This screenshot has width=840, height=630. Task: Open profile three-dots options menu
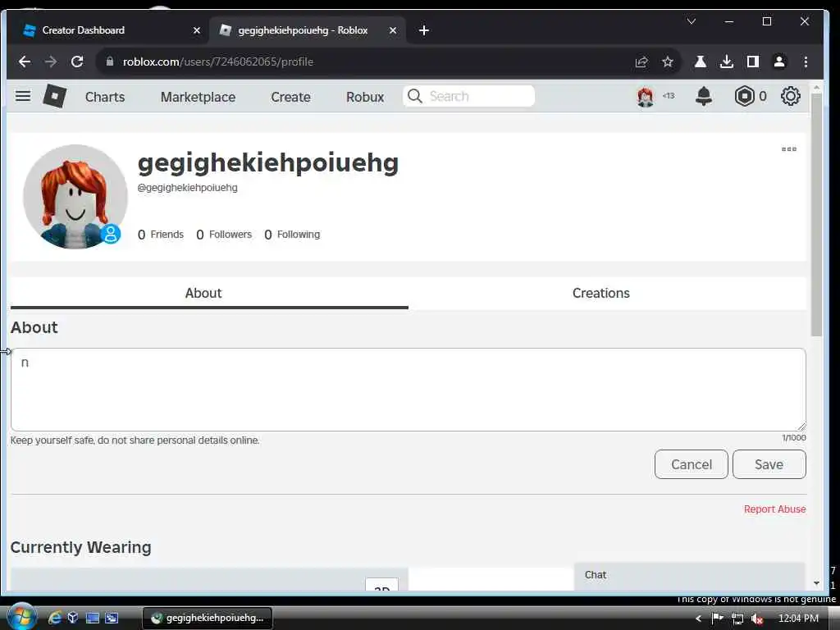[788, 149]
